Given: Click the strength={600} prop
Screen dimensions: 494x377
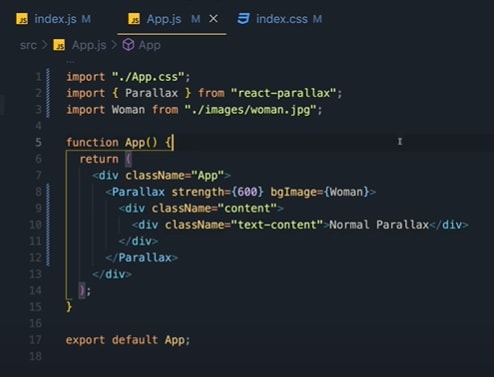Looking at the screenshot, I should tap(218, 192).
